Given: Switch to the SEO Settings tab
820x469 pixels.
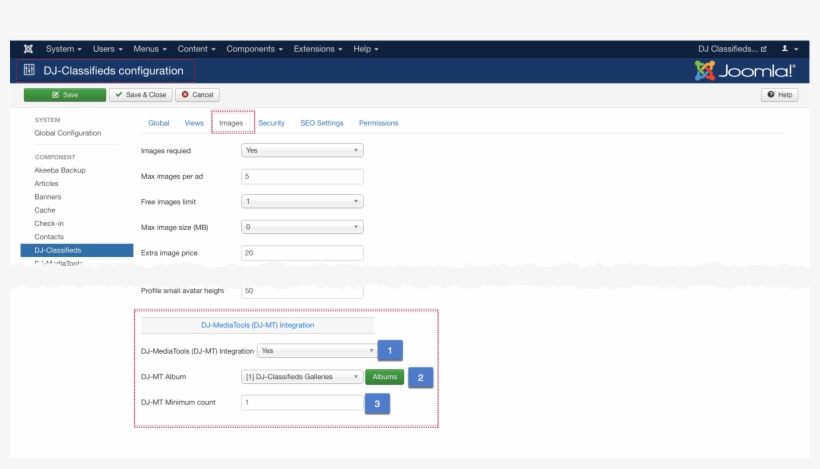Looking at the screenshot, I should pos(321,123).
